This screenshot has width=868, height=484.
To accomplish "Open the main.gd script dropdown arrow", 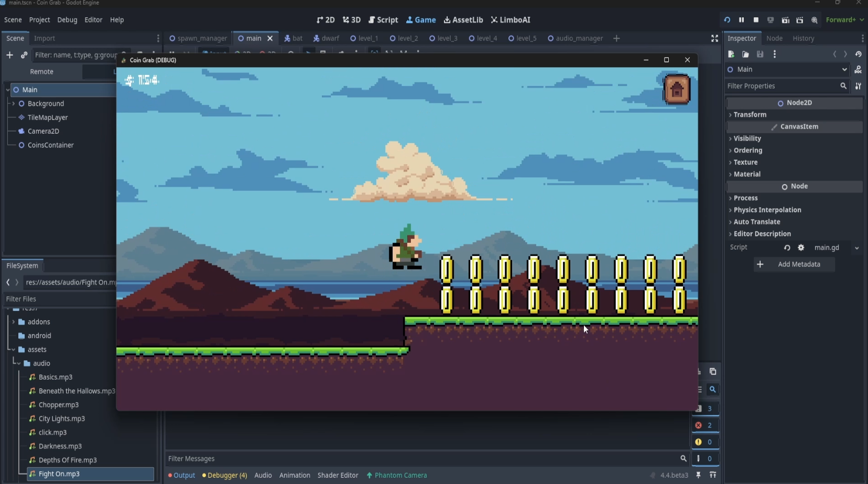I will click(x=856, y=248).
